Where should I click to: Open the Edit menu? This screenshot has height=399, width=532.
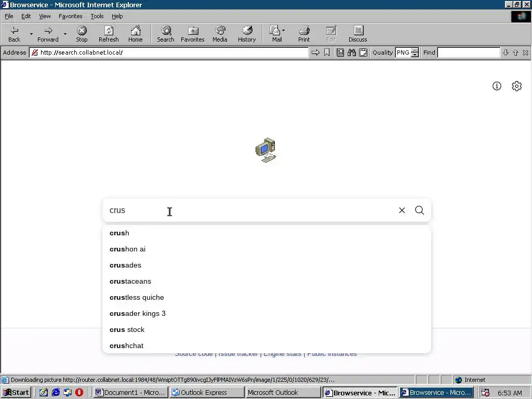tap(26, 16)
